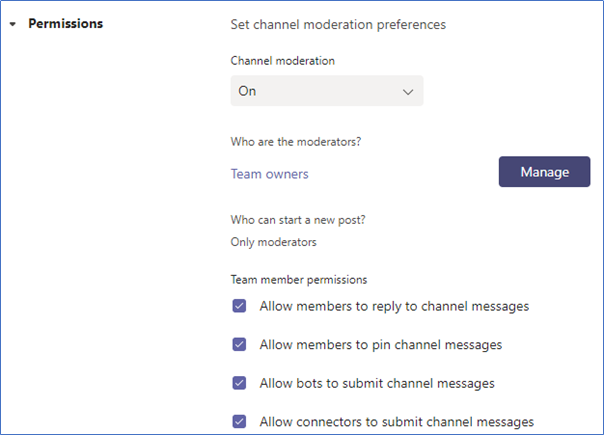Click the Manage moderators button
Viewport: 604px width, 435px height.
point(544,172)
